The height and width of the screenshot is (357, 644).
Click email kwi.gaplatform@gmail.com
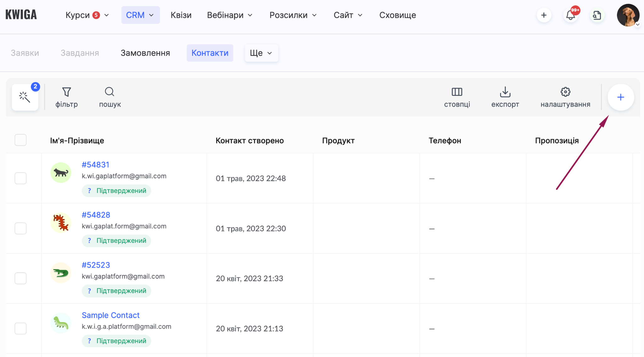tap(123, 276)
